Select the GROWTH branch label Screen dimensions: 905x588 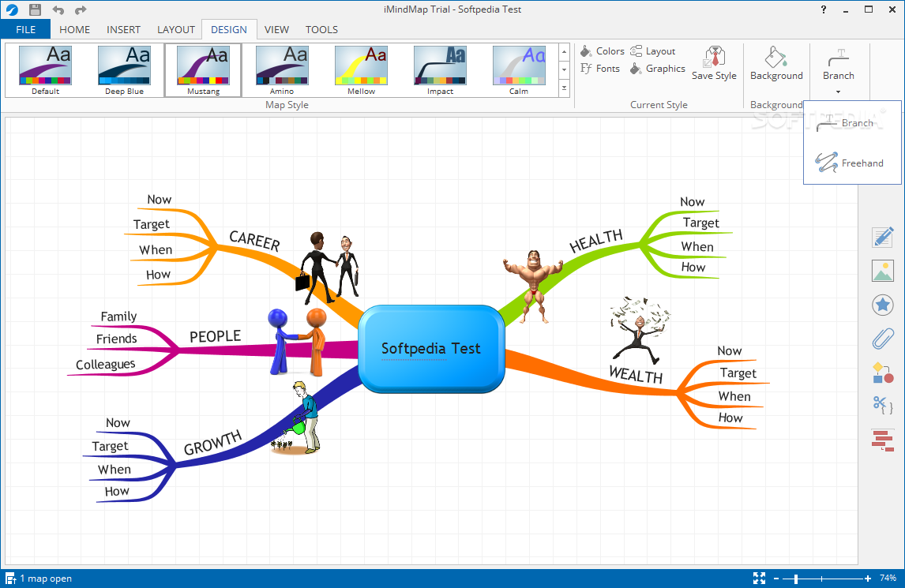213,443
